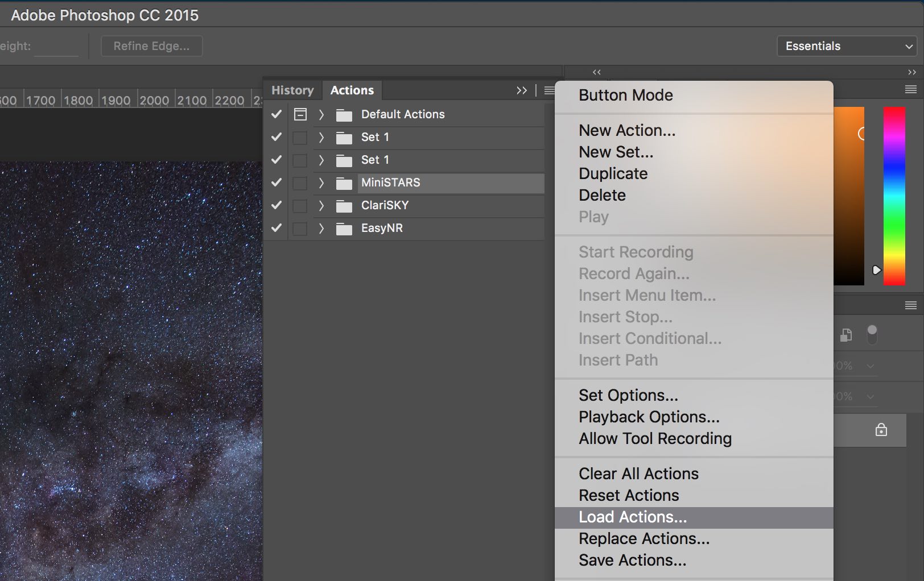This screenshot has width=924, height=581.
Task: Choose Replace Actions... menu item
Action: (694, 539)
